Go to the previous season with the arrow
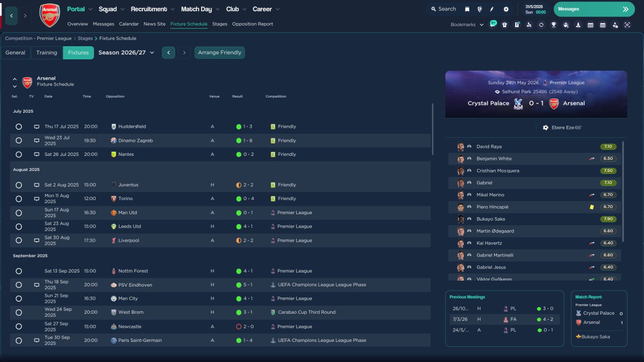Image resolution: width=644 pixels, height=362 pixels. click(x=169, y=53)
